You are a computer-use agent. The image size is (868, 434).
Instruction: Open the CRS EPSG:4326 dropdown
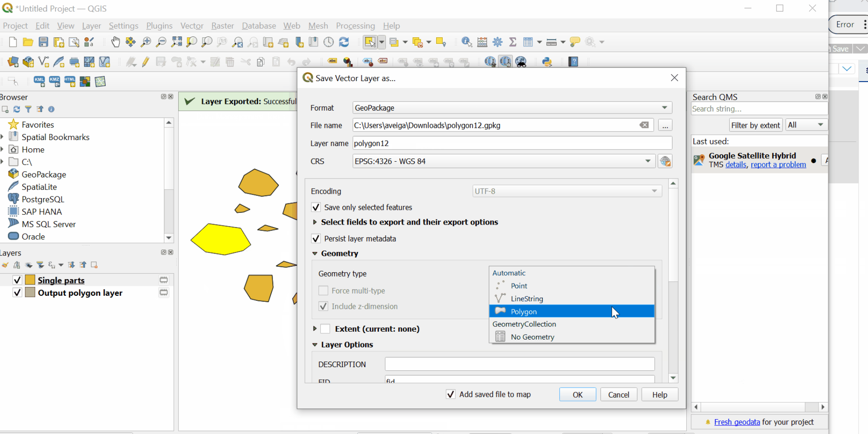click(x=504, y=161)
